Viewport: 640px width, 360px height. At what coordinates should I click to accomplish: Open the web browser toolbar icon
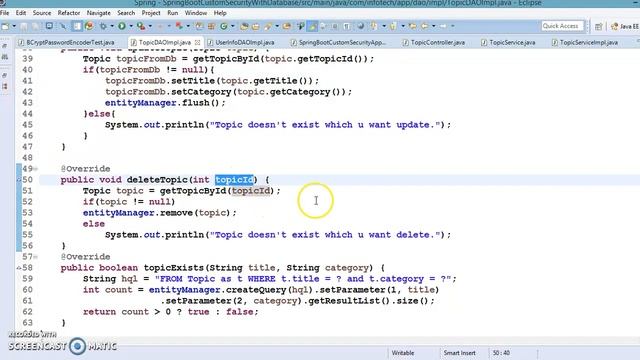click(x=89, y=26)
